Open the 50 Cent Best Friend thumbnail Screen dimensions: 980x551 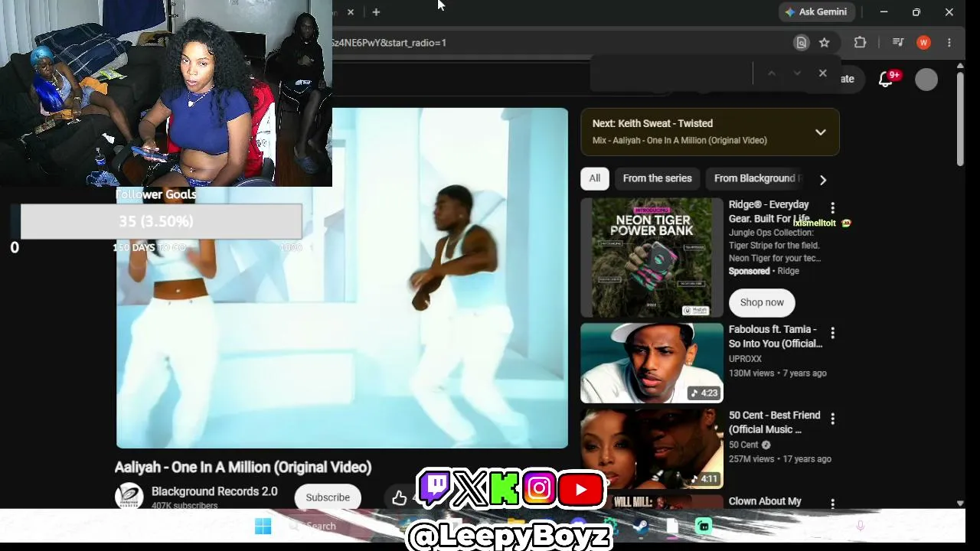pos(652,448)
